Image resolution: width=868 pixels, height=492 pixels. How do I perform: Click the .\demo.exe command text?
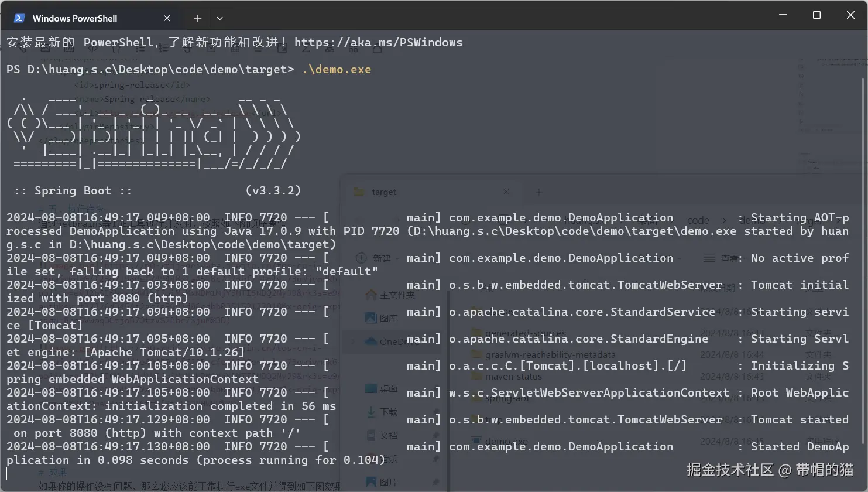tap(337, 69)
